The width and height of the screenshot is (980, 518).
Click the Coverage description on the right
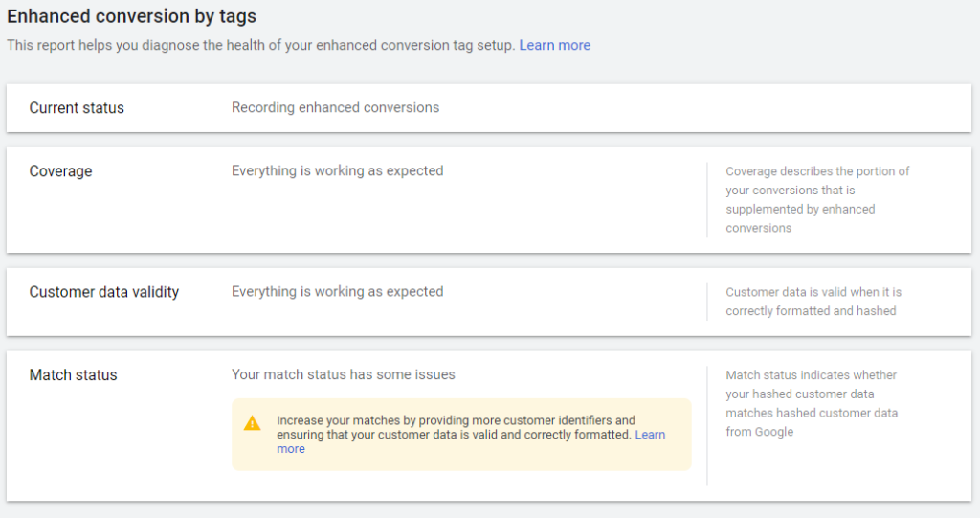pyautogui.click(x=817, y=199)
